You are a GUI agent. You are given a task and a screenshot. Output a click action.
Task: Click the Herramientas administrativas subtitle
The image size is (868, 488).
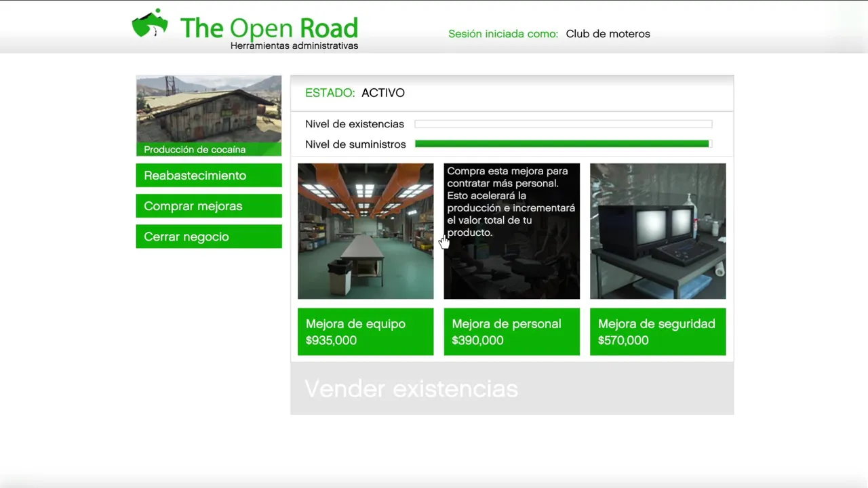tap(294, 46)
